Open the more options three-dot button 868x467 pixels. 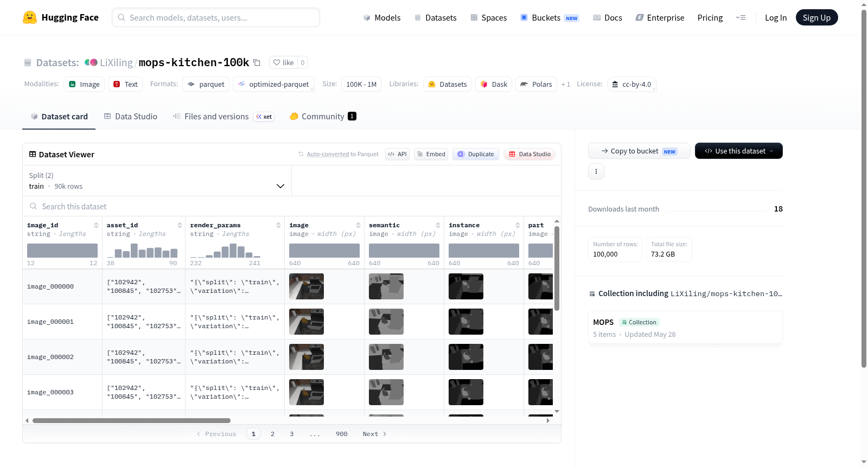(596, 171)
